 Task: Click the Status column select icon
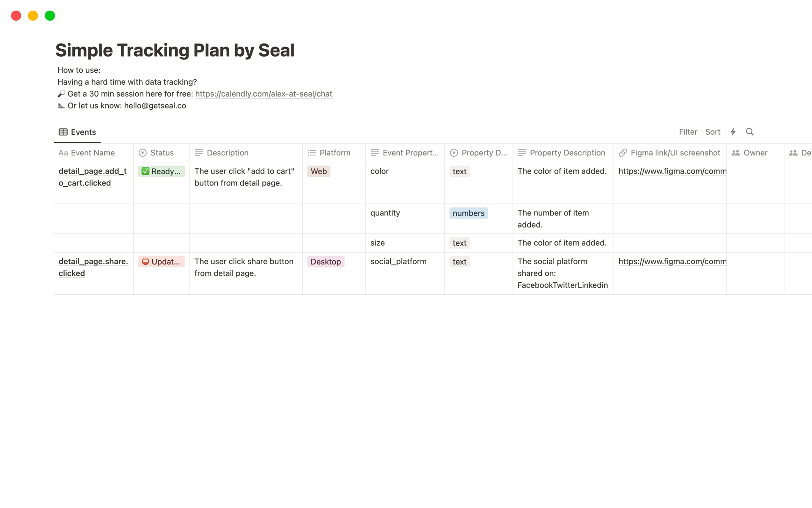coord(143,153)
